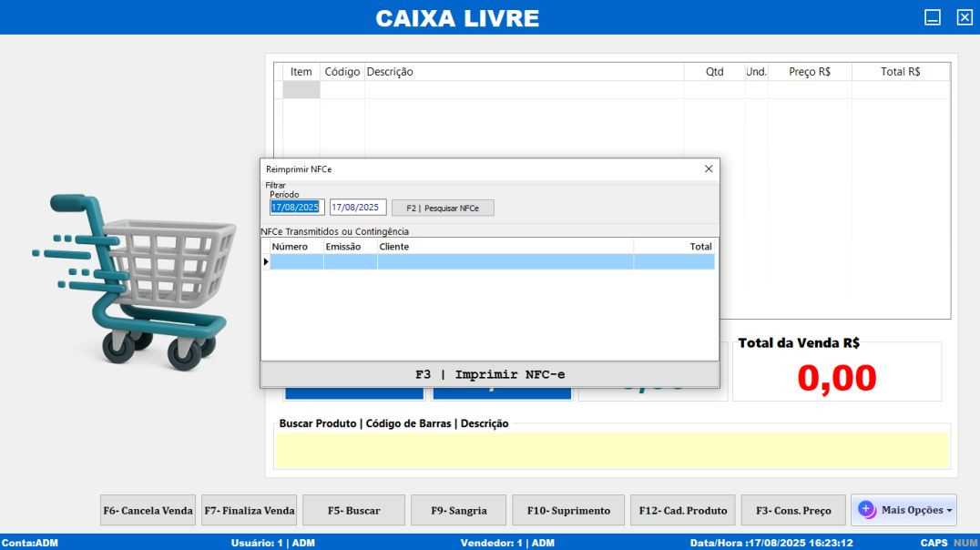Open F9 Sangria cash withdrawal
The width and height of the screenshot is (980, 550).
(458, 511)
